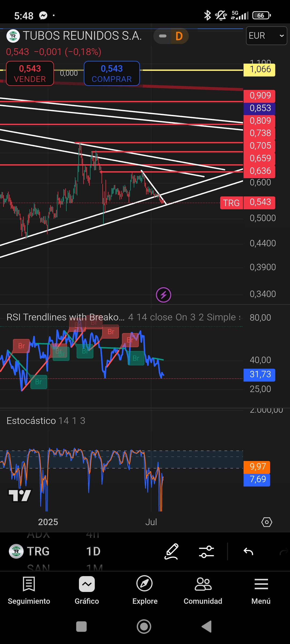
Task: Open the RSI Trendlines indicator legend
Action: (x=124, y=317)
